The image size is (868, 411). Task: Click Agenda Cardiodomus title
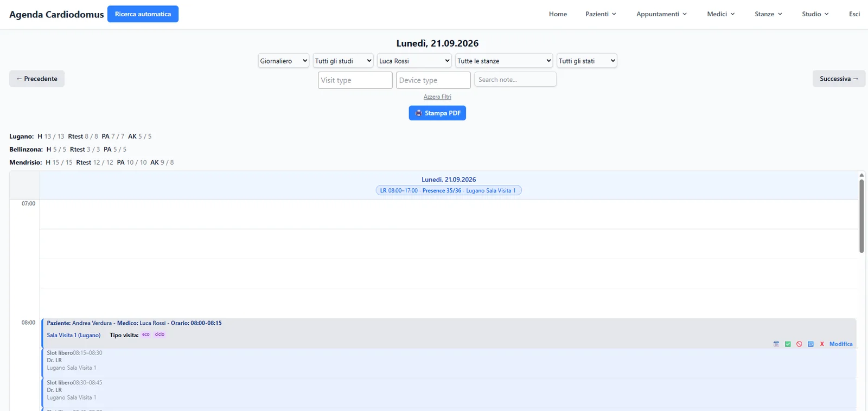click(56, 15)
